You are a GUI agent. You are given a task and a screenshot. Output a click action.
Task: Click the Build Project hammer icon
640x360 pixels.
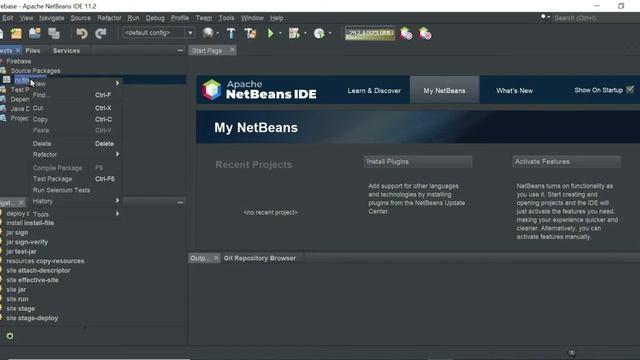coord(231,33)
